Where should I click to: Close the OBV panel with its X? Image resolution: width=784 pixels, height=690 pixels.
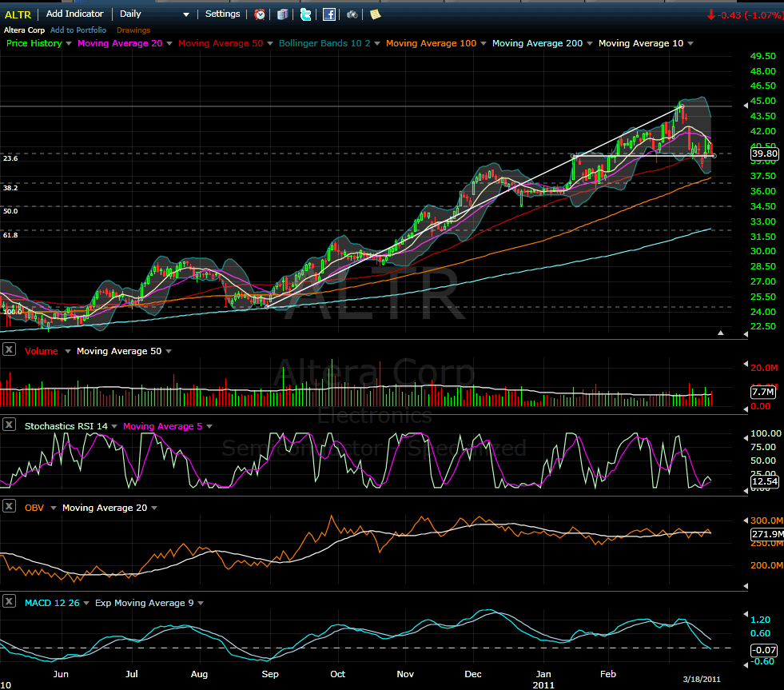(x=9, y=506)
